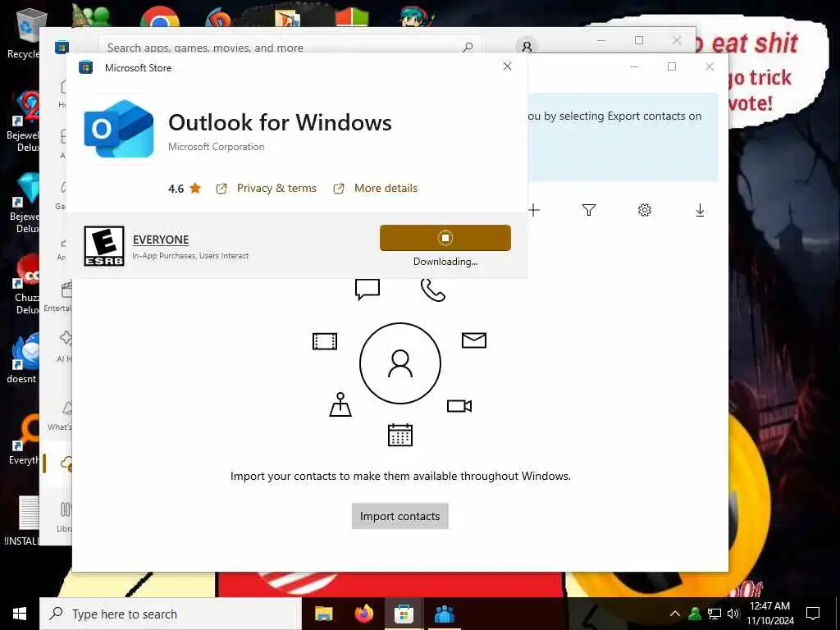Show hidden system tray icons

(x=675, y=614)
